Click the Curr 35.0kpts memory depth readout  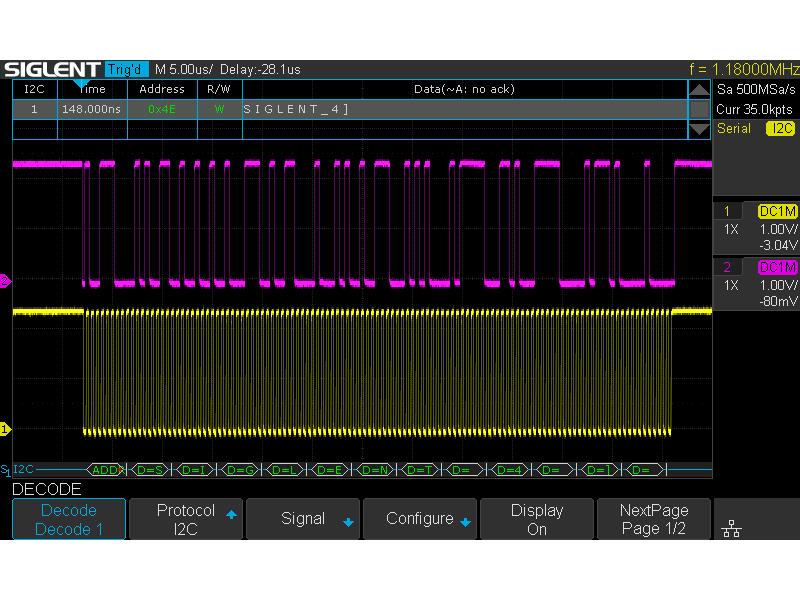point(754,110)
